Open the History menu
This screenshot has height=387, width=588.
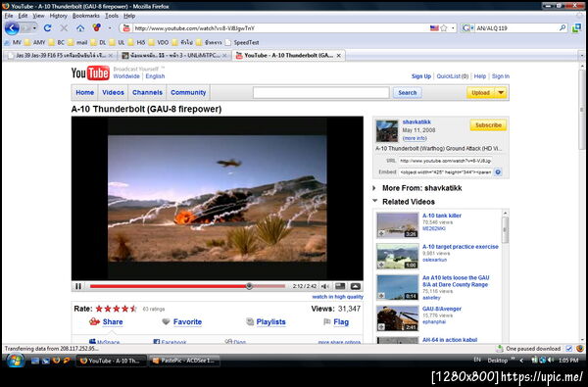point(58,16)
